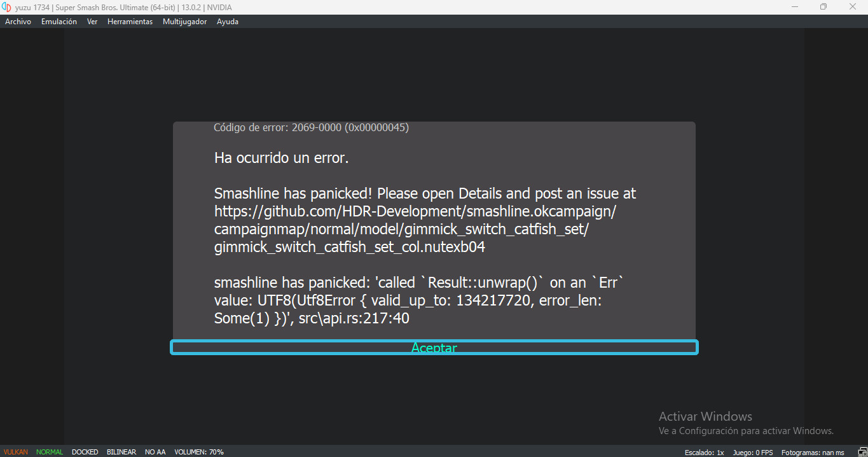The image size is (868, 457).
Task: Close the yuzu emulator window
Action: [853, 7]
